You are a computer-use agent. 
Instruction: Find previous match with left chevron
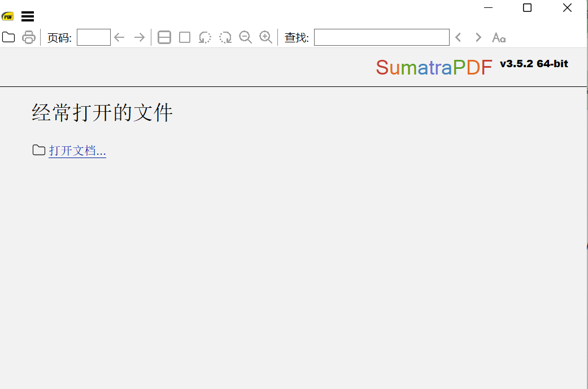coord(458,37)
